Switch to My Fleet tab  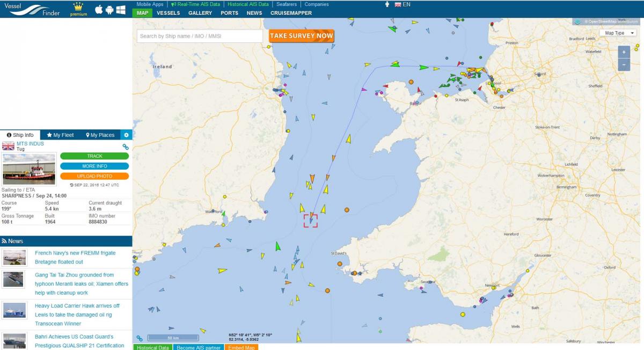click(60, 135)
